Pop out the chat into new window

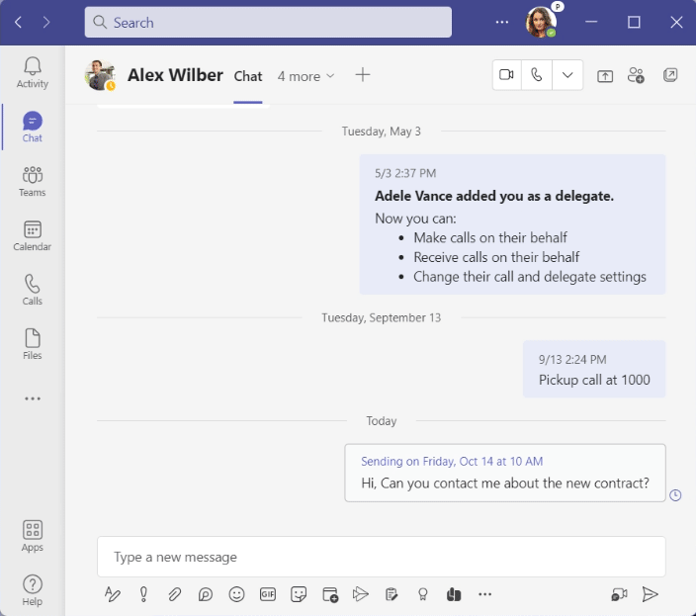tap(670, 75)
